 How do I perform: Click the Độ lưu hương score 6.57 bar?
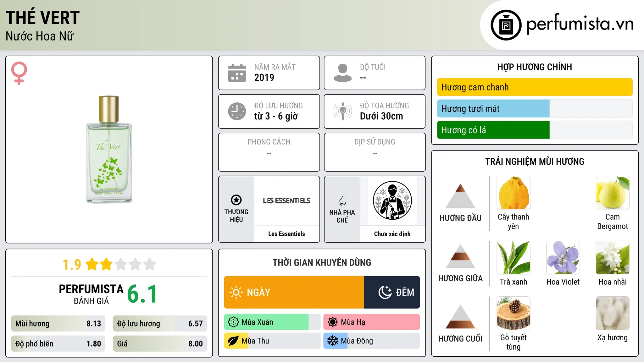tap(160, 324)
